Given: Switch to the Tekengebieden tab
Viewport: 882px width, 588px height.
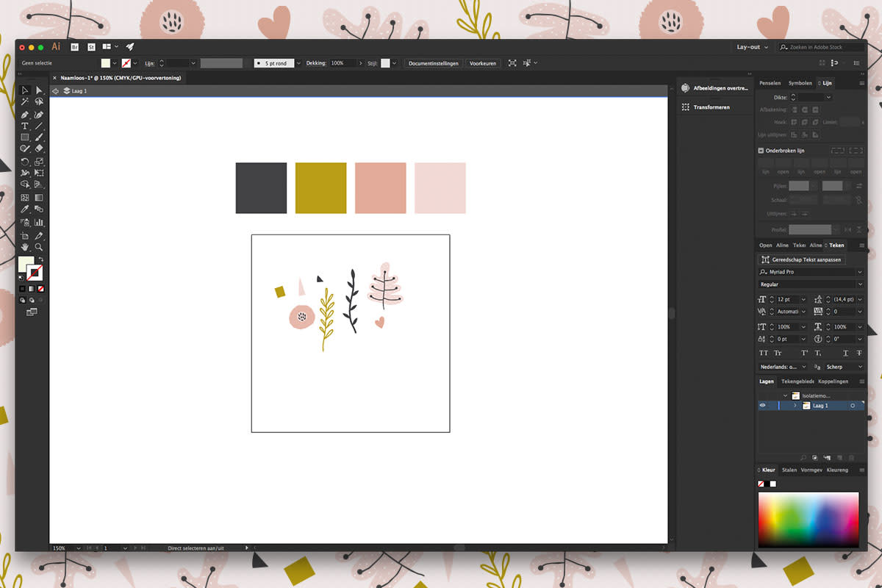Looking at the screenshot, I should 797,381.
